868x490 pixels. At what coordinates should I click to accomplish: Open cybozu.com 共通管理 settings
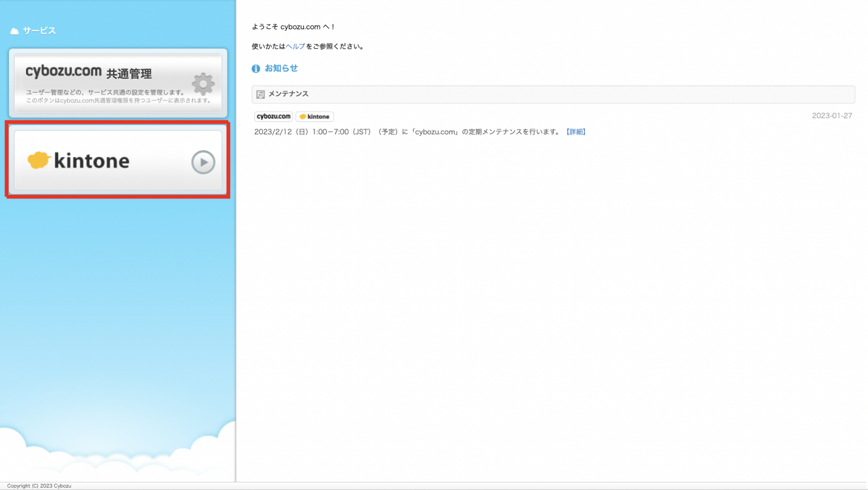point(117,83)
